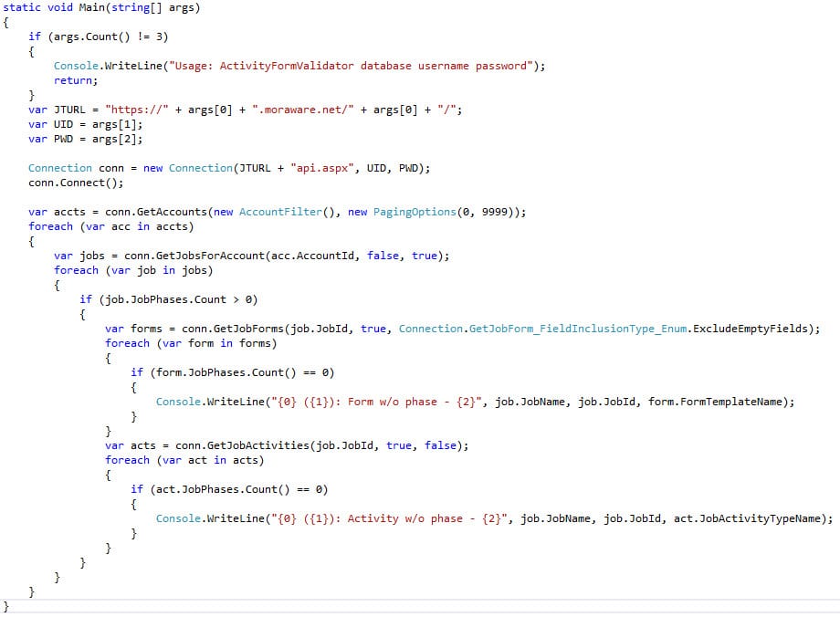Click the "if (args.Count() != 3)" condition
The height and width of the screenshot is (617, 840).
click(x=98, y=37)
